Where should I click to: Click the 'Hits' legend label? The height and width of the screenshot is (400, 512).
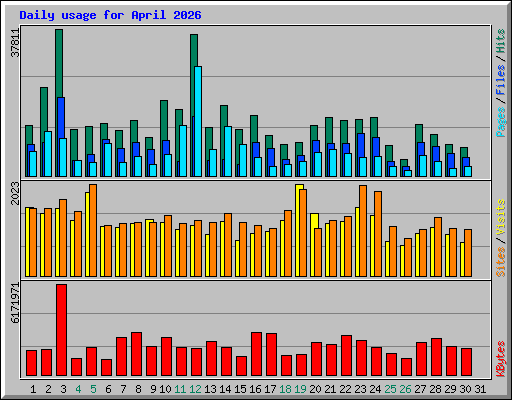500,41
